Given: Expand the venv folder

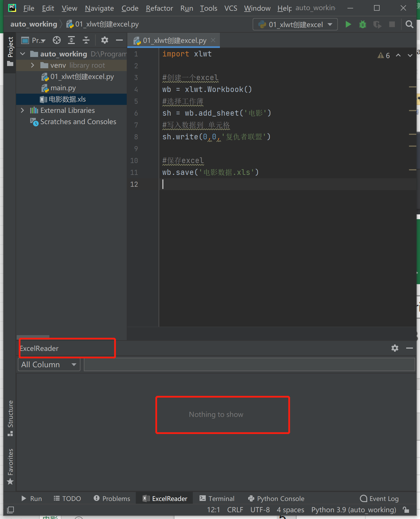Looking at the screenshot, I should 32,65.
